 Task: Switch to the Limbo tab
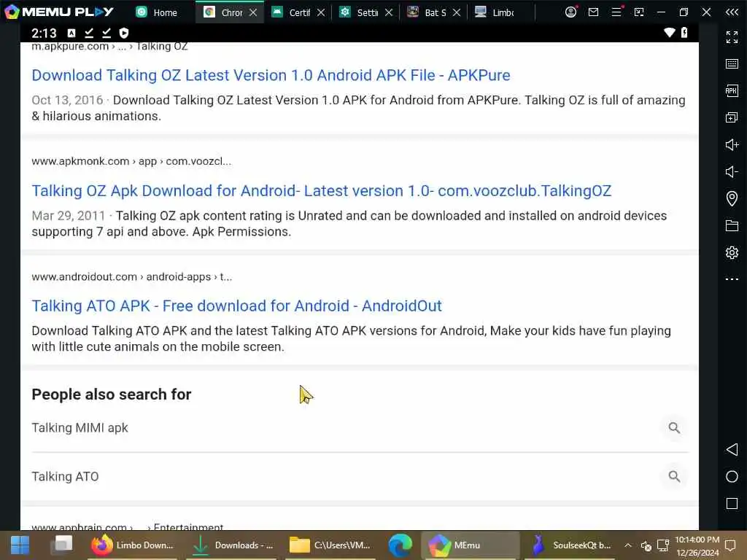(x=495, y=12)
